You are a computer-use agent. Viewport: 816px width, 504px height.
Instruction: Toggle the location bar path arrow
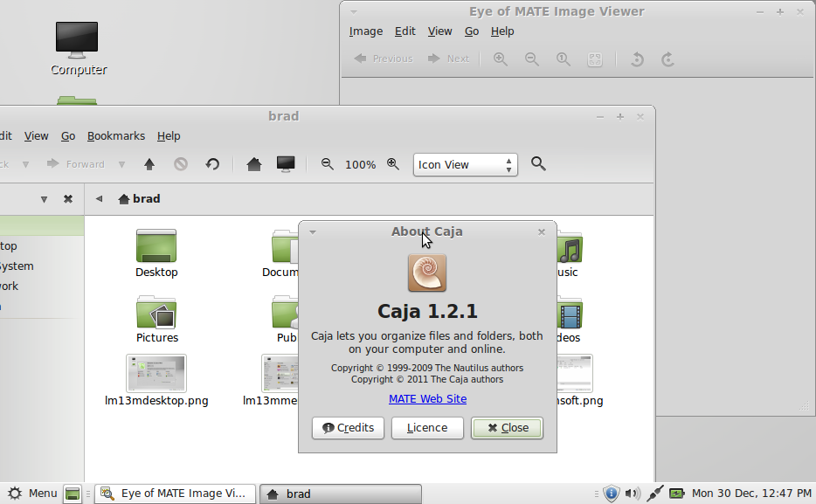(99, 198)
